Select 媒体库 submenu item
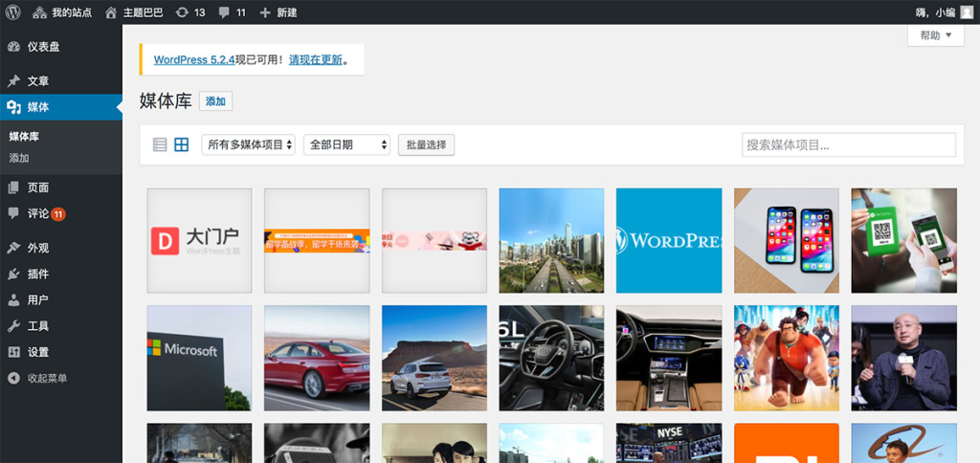 click(24, 136)
